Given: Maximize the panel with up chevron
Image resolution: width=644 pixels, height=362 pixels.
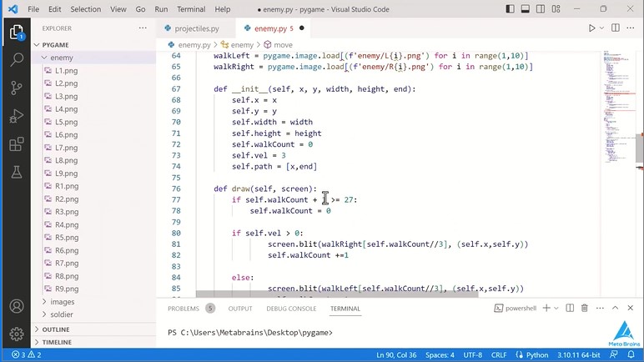Looking at the screenshot, I should click(x=616, y=308).
